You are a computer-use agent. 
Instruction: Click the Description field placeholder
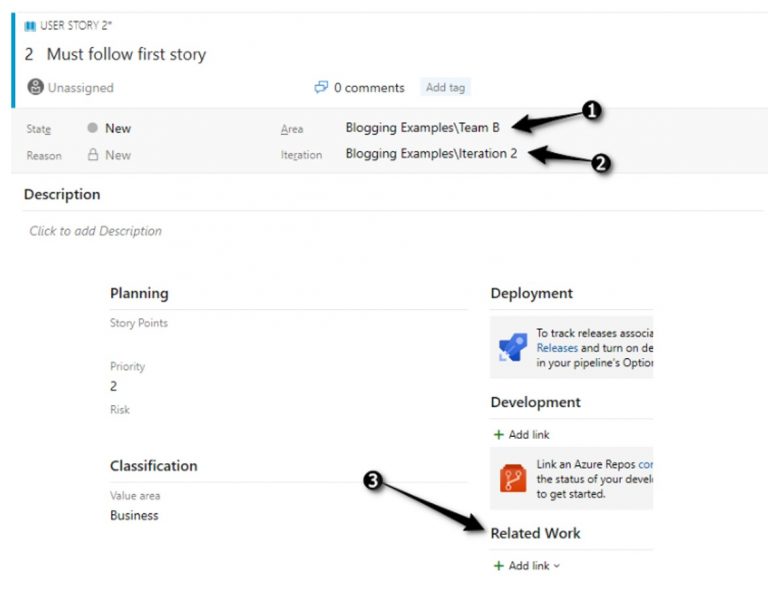point(96,231)
